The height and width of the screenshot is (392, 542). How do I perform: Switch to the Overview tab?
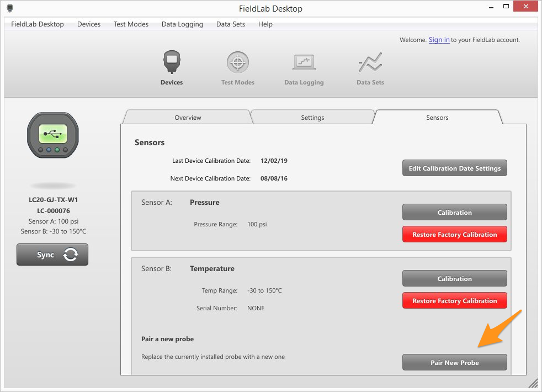(x=188, y=118)
